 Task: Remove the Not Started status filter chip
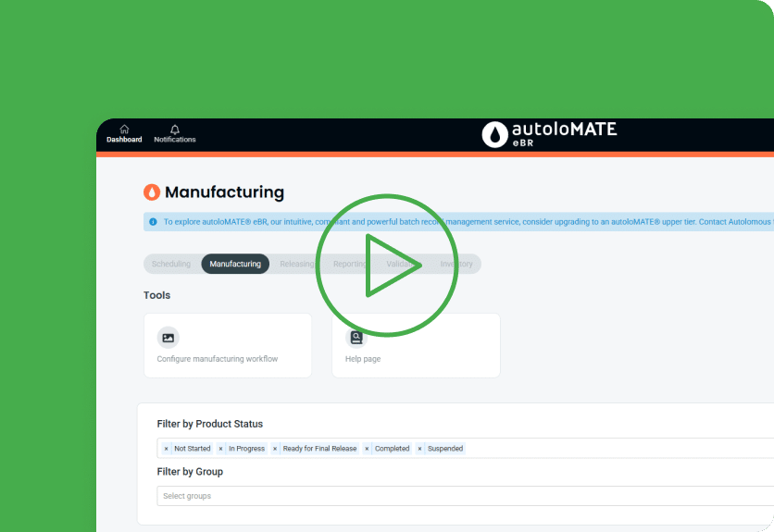point(166,449)
